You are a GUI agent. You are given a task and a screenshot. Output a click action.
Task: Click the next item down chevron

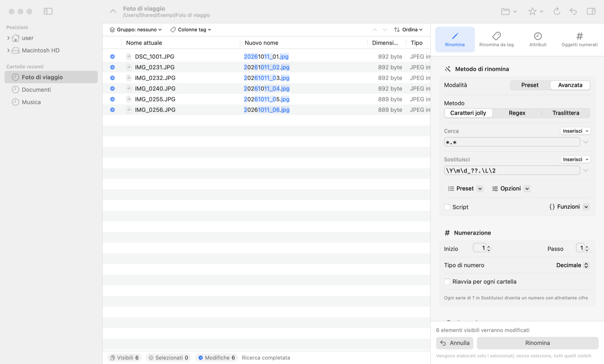385,29
